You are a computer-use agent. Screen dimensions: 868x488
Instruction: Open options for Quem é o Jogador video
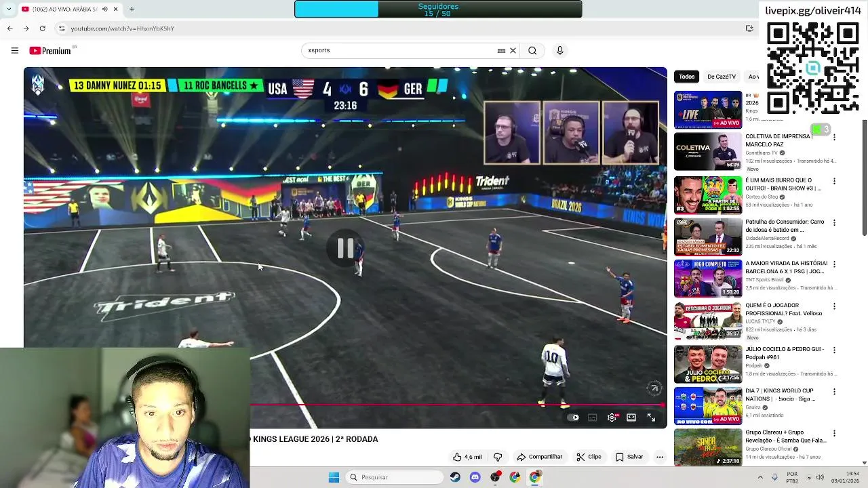[x=834, y=306]
